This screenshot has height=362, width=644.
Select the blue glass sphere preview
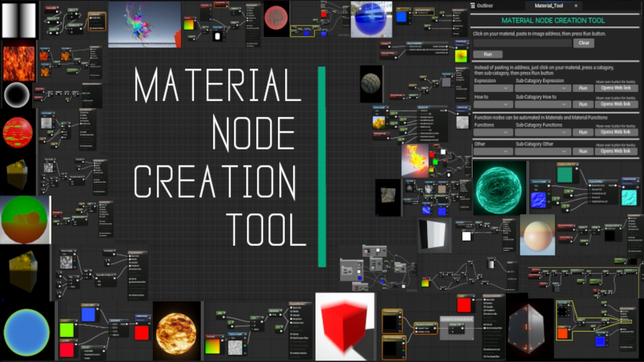click(371, 19)
